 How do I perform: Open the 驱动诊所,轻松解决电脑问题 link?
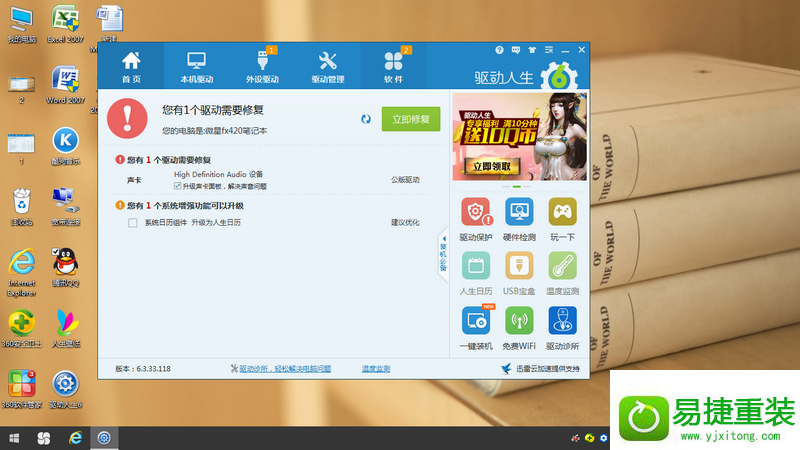tap(285, 368)
